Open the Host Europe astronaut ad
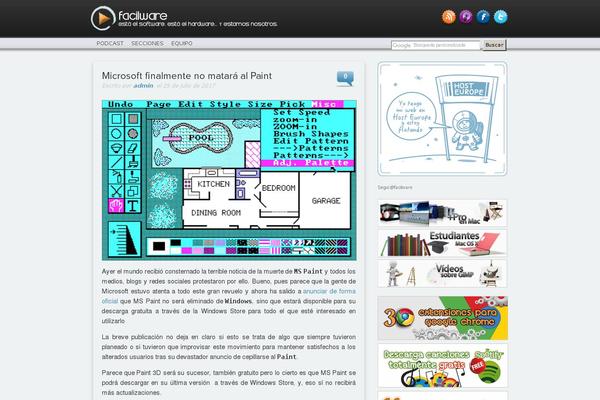The image size is (600, 400). click(442, 119)
